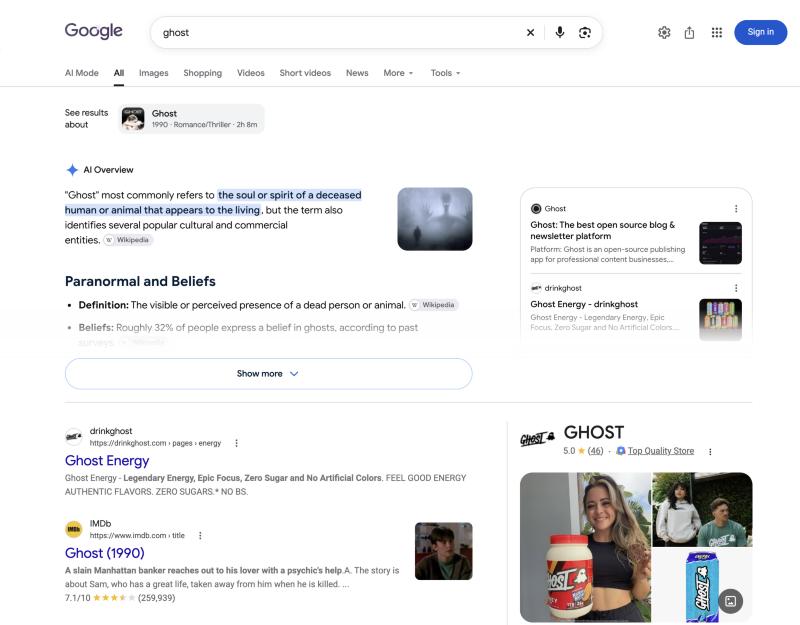Open Ghost 1990 movie suggestion chip

point(191,119)
